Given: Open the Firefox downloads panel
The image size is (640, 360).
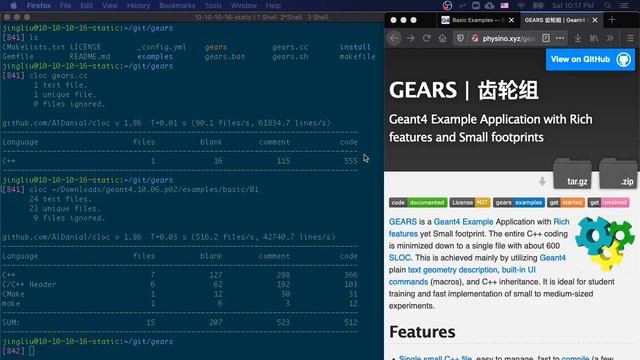Looking at the screenshot, I should pyautogui.click(x=578, y=38).
